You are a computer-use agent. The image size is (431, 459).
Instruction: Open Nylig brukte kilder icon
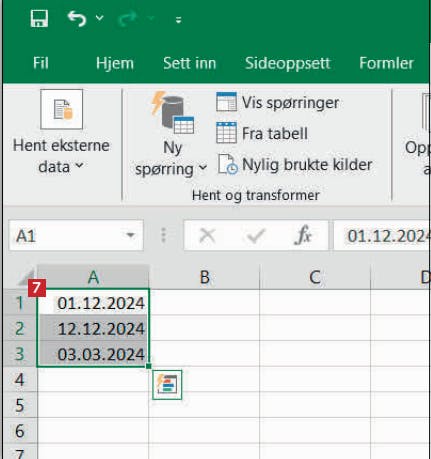[x=228, y=164]
